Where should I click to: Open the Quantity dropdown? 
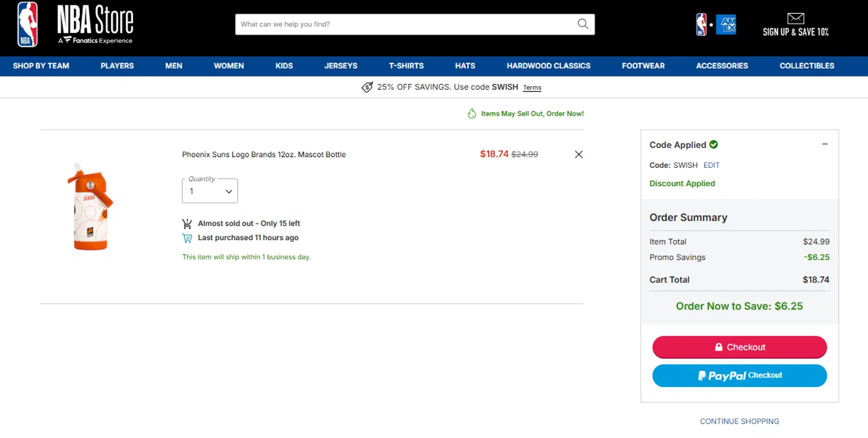[209, 191]
